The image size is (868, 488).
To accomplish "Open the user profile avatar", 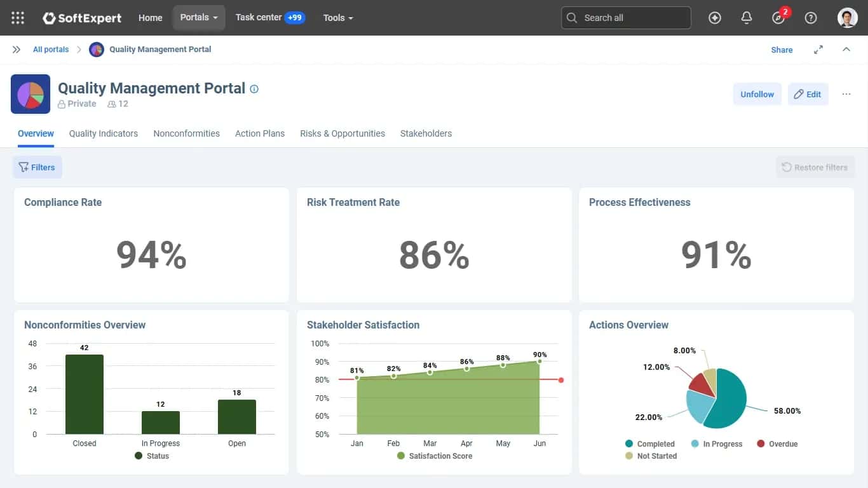I will [848, 18].
